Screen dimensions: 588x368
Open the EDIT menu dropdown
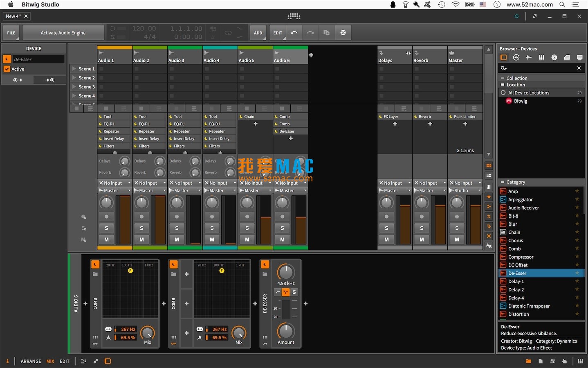[278, 33]
